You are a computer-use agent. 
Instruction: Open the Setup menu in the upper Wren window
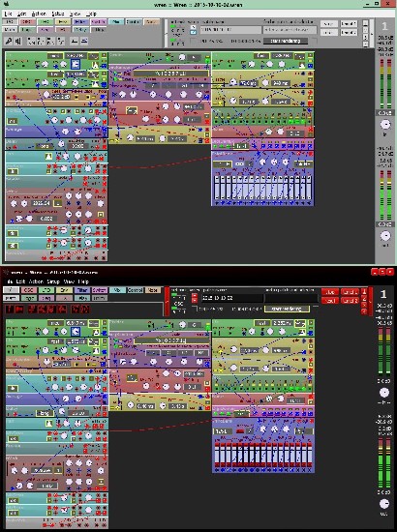[x=58, y=14]
